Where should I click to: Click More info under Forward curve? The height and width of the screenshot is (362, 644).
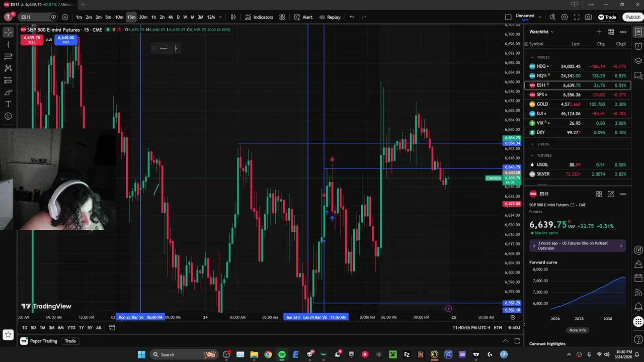click(x=578, y=330)
